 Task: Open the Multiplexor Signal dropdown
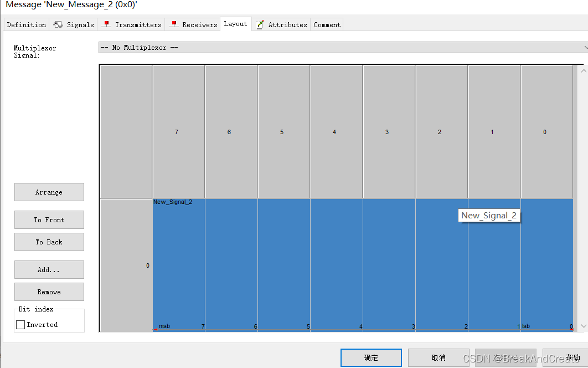343,48
